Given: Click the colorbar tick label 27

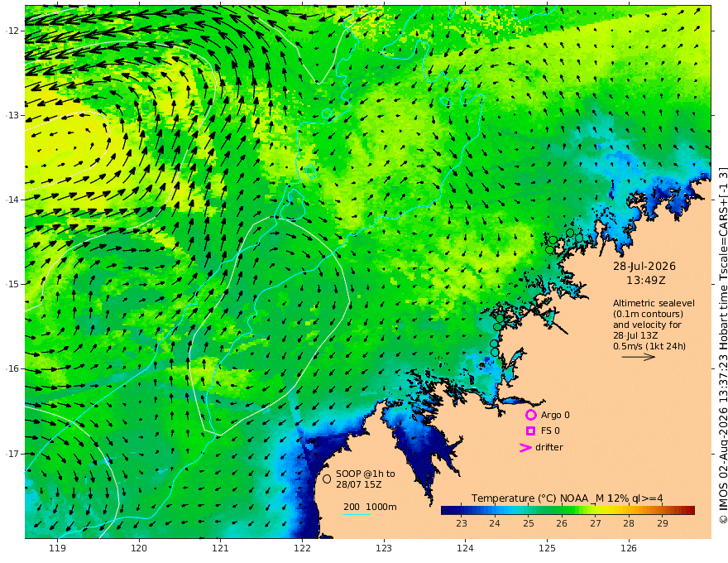Looking at the screenshot, I should 595,523.
